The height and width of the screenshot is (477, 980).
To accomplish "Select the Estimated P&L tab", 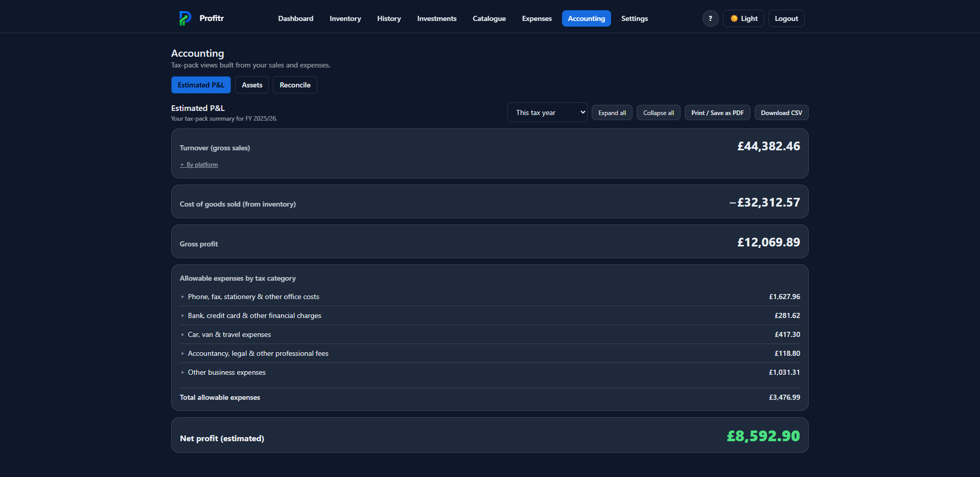I will [201, 85].
